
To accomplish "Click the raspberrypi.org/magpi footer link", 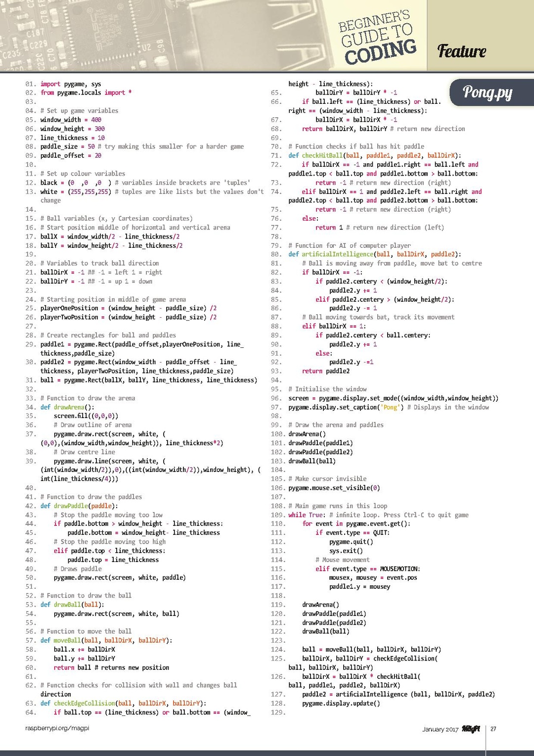I will coord(57,728).
